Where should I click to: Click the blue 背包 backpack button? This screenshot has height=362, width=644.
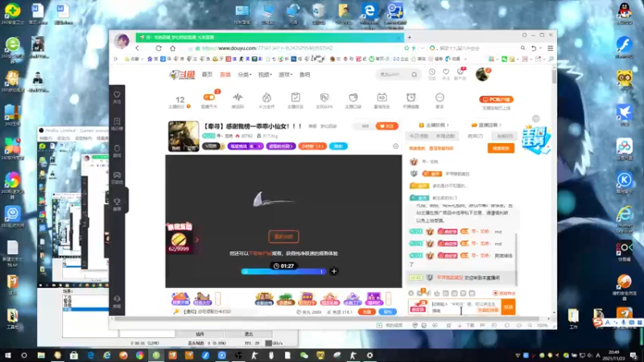coord(387,312)
